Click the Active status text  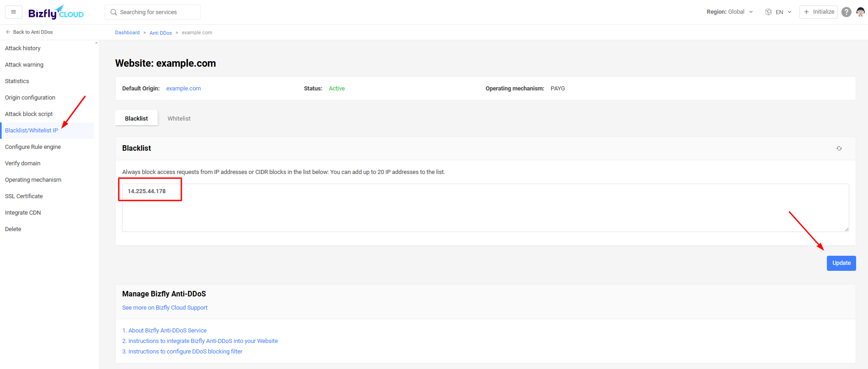pos(337,89)
